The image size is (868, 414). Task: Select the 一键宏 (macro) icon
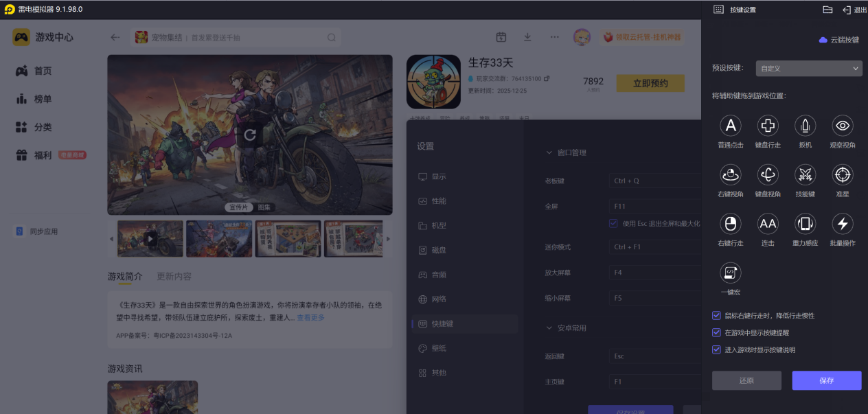pyautogui.click(x=730, y=273)
